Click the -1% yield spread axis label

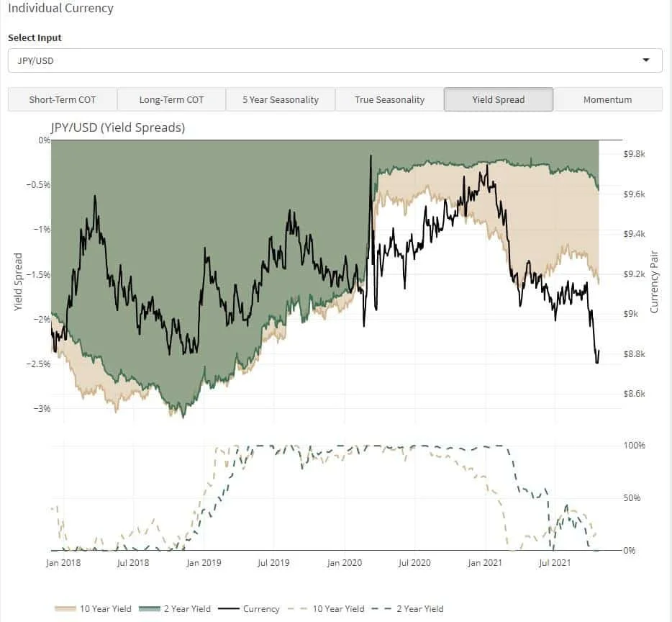[42, 230]
